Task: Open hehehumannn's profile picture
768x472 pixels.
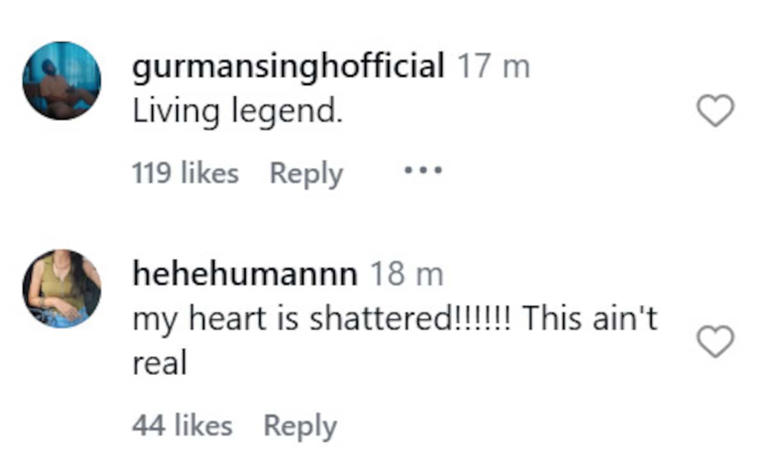Action: click(x=62, y=289)
